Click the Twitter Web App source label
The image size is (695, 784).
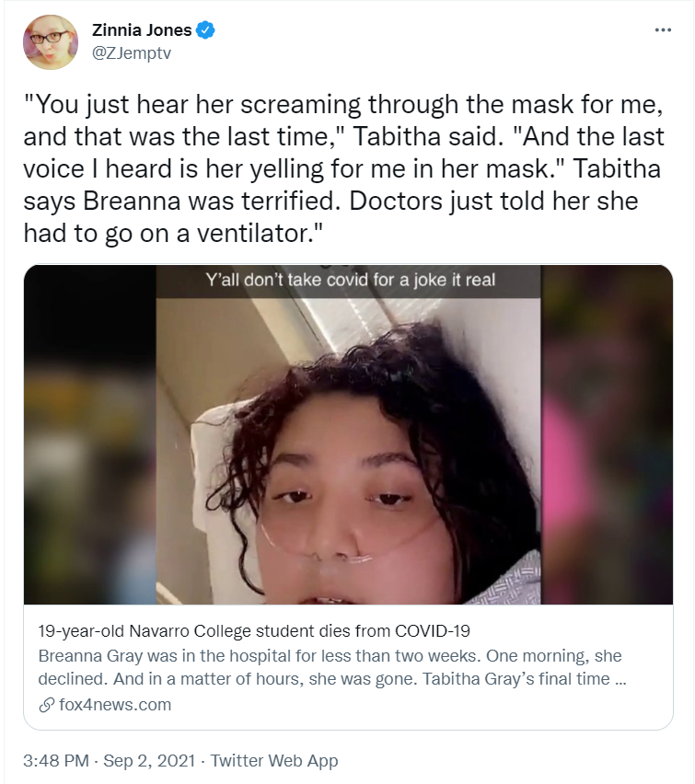coord(274,760)
